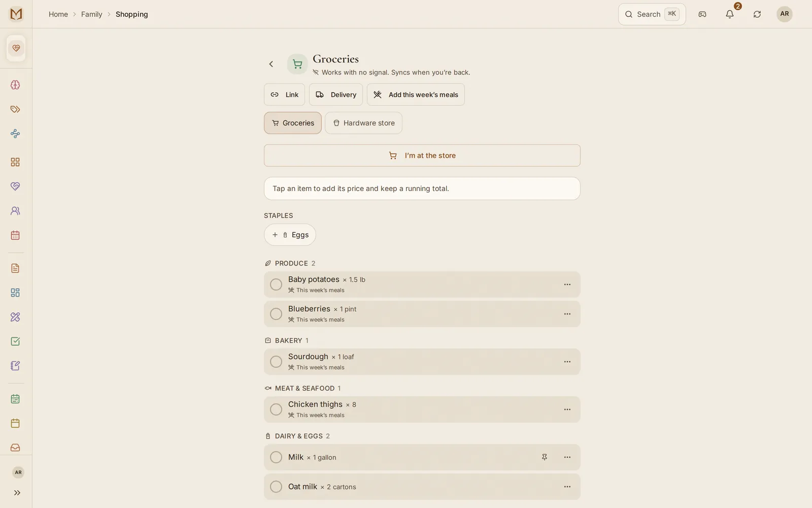Open more options for Milk

pyautogui.click(x=567, y=457)
